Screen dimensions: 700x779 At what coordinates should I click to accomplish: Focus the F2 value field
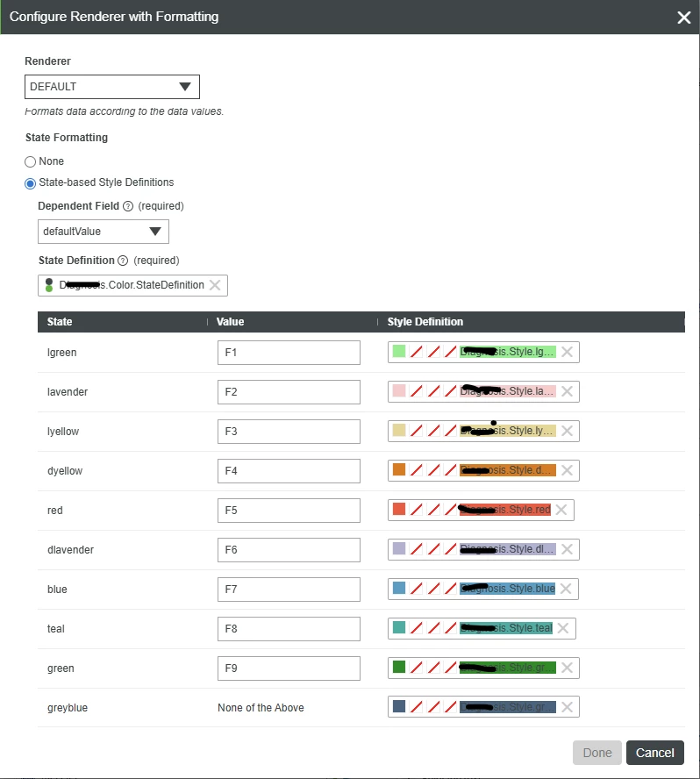click(x=289, y=392)
